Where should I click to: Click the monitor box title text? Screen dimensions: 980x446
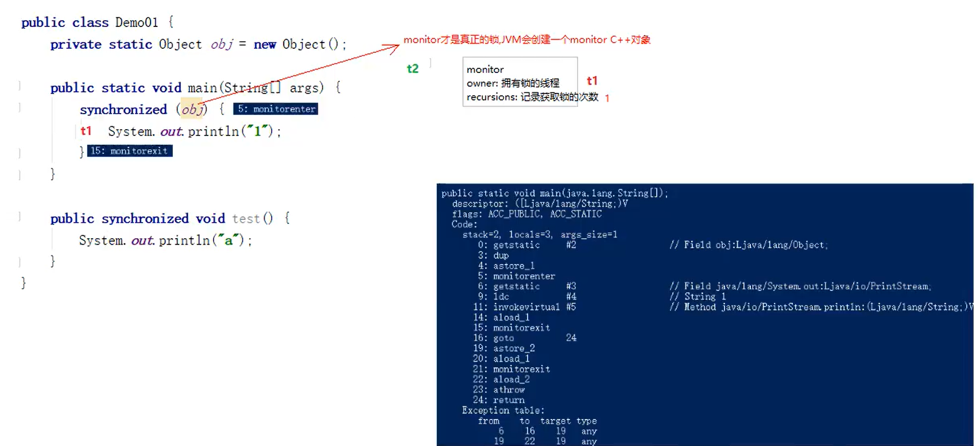click(x=485, y=69)
